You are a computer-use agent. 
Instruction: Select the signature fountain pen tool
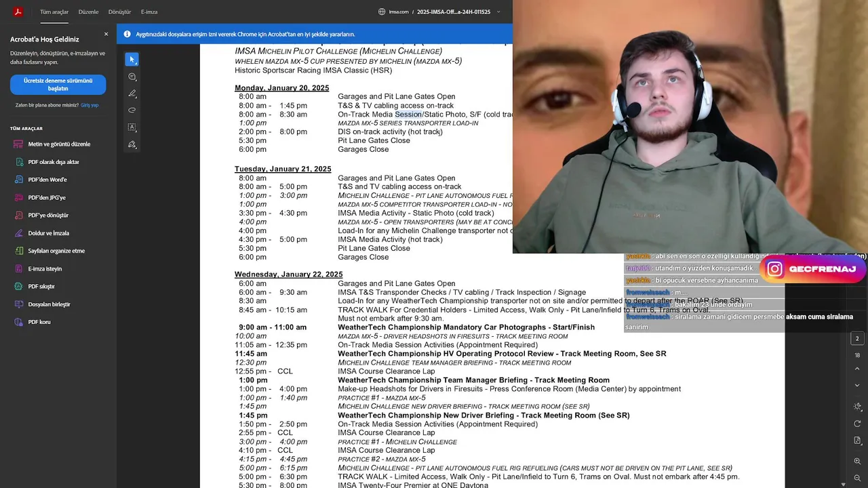(132, 144)
